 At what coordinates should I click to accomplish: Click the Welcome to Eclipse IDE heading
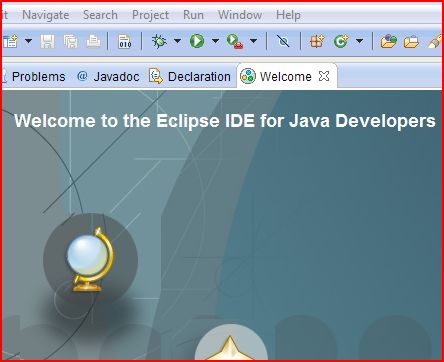pyautogui.click(x=225, y=121)
